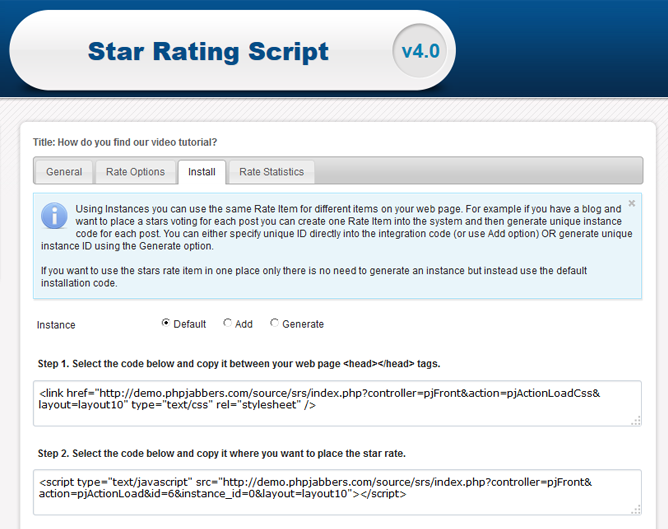This screenshot has width=668, height=529.
Task: Click the title text about video tutorial
Action: tap(125, 142)
